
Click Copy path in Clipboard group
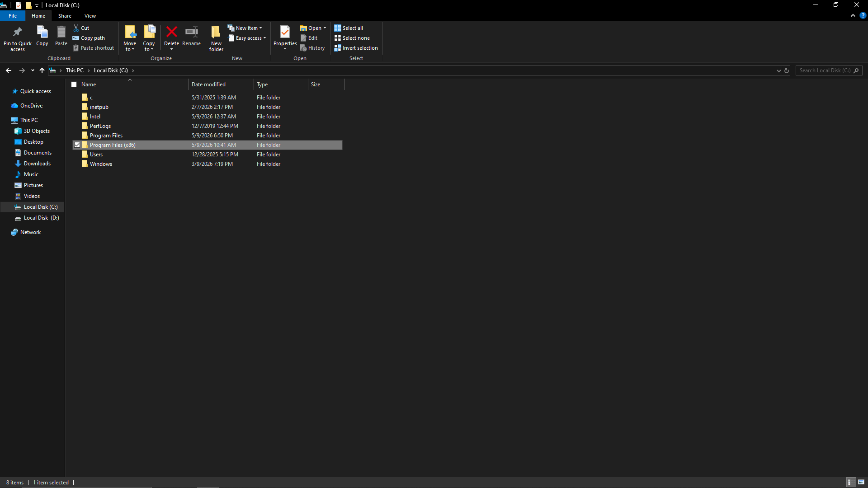pyautogui.click(x=89, y=38)
